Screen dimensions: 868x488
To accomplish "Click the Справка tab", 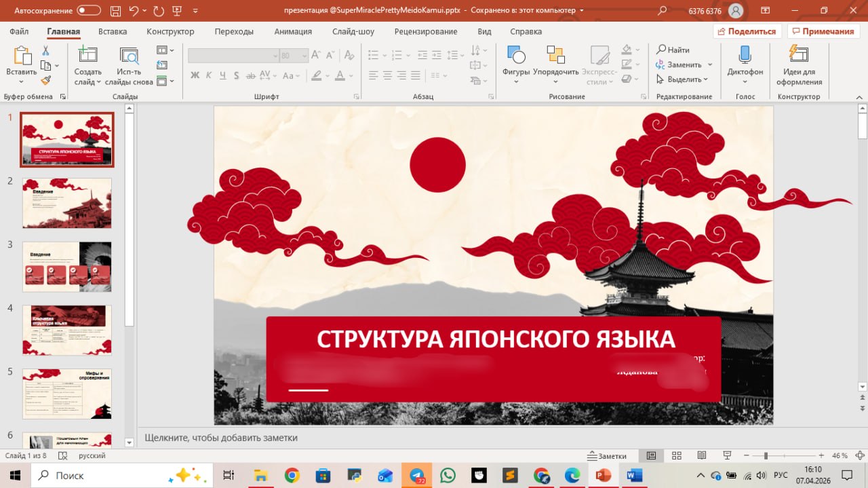I will (x=526, y=32).
